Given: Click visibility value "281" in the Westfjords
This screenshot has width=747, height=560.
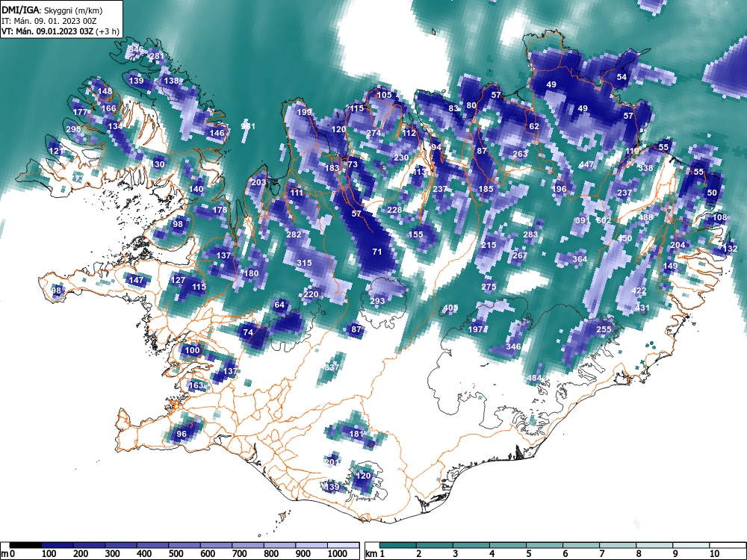Looking at the screenshot, I should [x=157, y=56].
